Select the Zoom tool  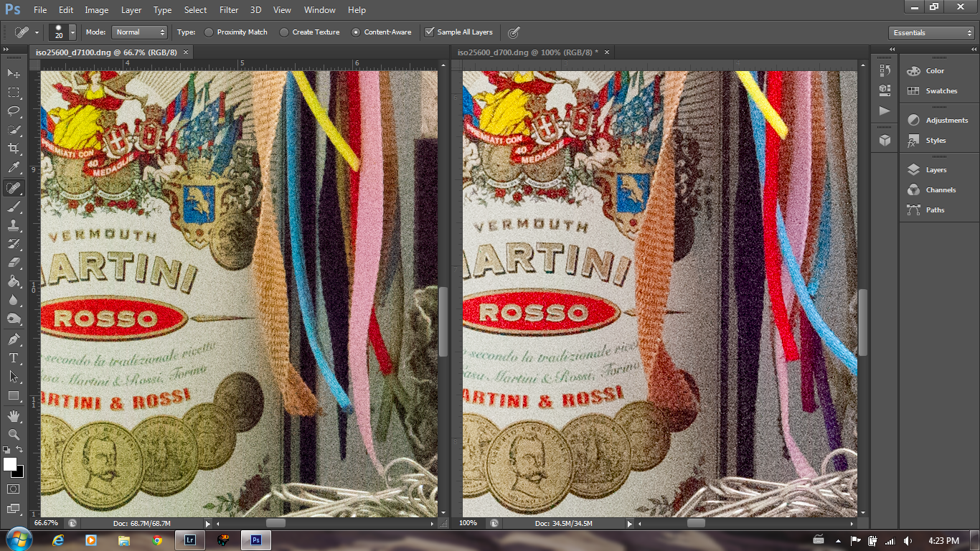click(14, 434)
